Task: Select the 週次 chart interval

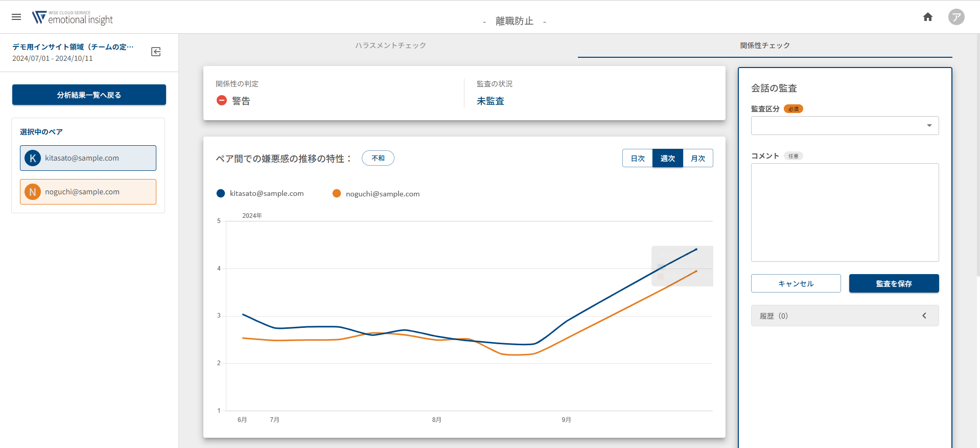Action: pos(667,159)
